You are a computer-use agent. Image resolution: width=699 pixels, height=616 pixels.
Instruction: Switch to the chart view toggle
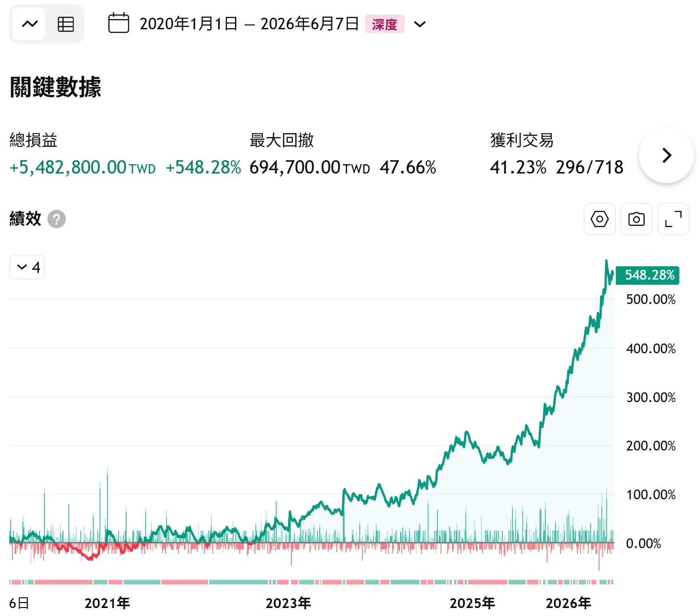pyautogui.click(x=29, y=24)
